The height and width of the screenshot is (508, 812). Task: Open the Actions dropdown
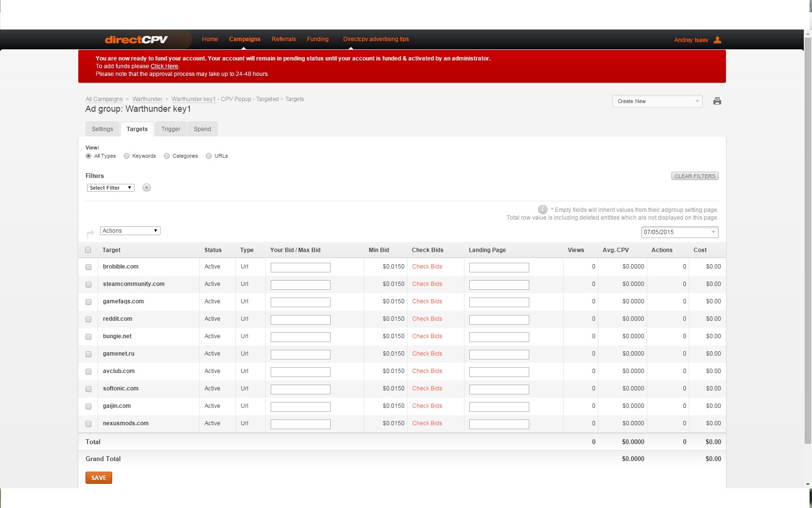click(x=130, y=231)
